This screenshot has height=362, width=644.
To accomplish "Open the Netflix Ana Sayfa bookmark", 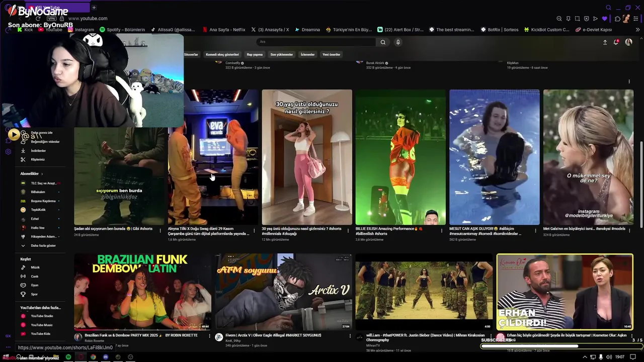I will click(223, 30).
